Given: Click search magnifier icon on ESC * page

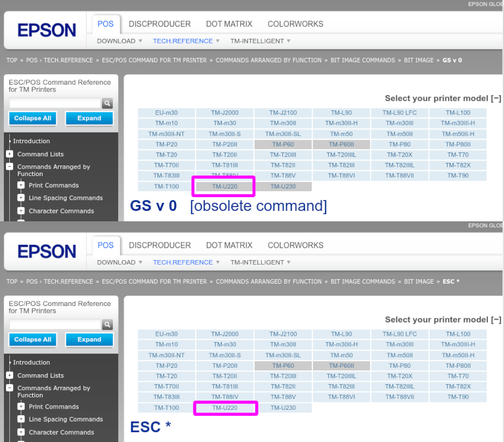Looking at the screenshot, I should (x=108, y=325).
